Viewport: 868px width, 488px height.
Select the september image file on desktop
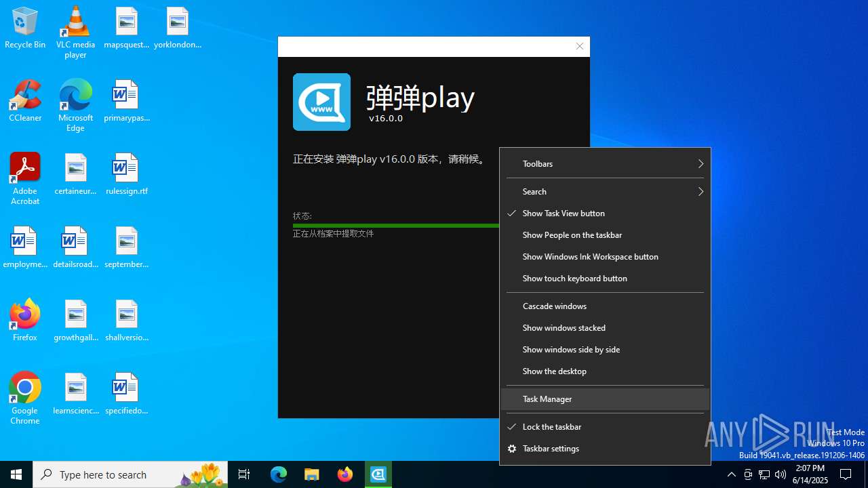tap(126, 248)
